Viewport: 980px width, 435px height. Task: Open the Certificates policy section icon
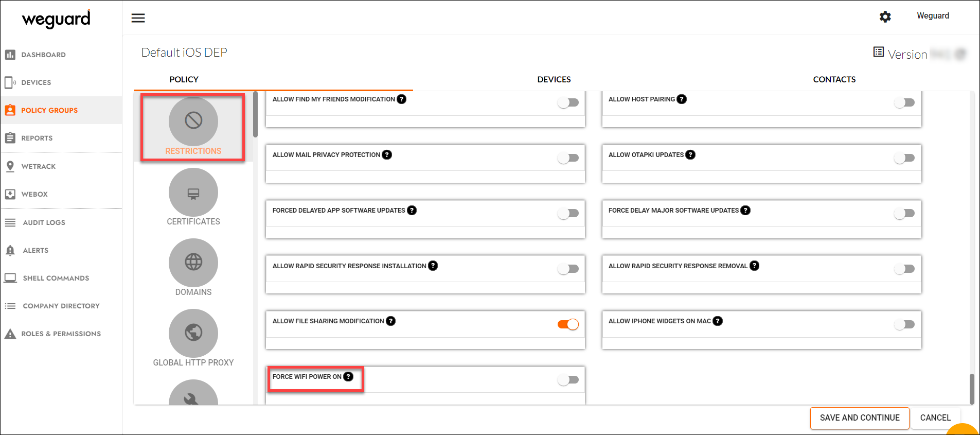[x=193, y=193]
